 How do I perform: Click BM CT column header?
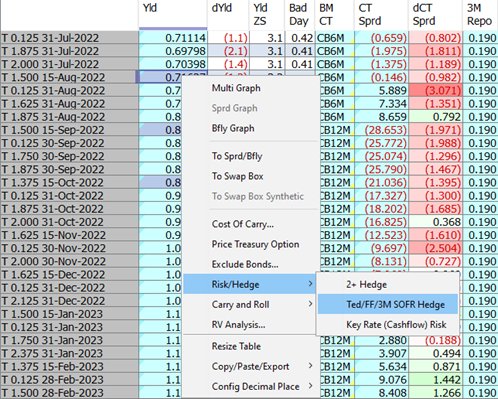click(x=335, y=15)
